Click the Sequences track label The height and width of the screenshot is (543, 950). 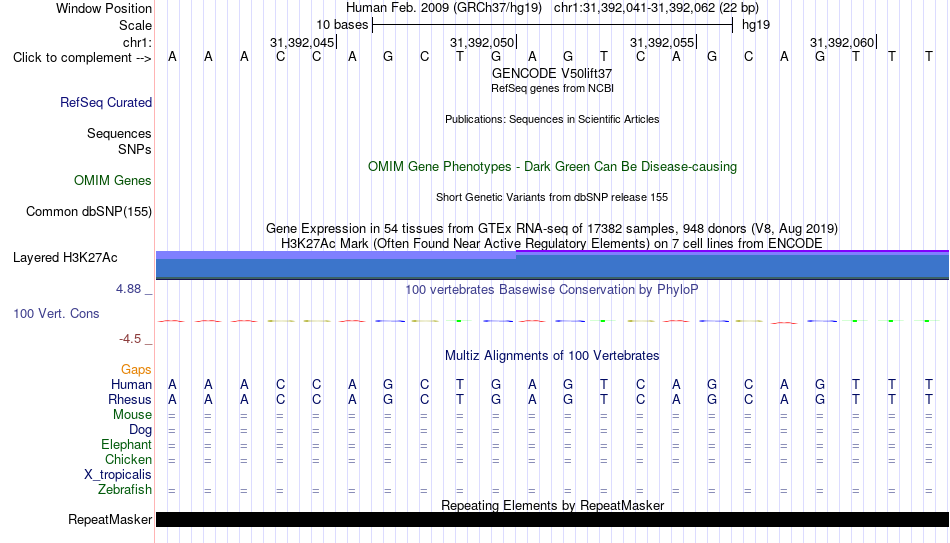click(x=119, y=133)
